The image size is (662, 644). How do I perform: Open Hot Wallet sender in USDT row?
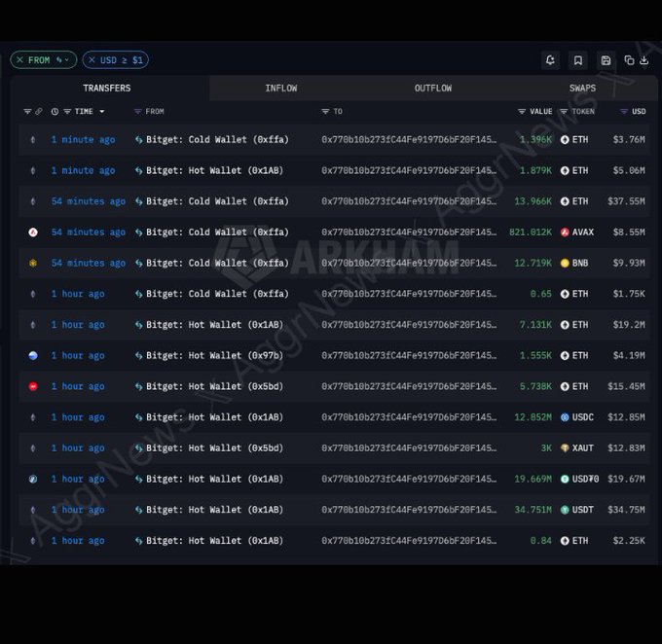point(214,510)
